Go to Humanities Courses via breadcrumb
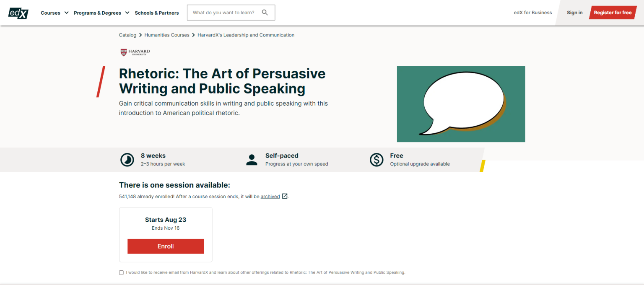This screenshot has height=285, width=644. click(167, 35)
